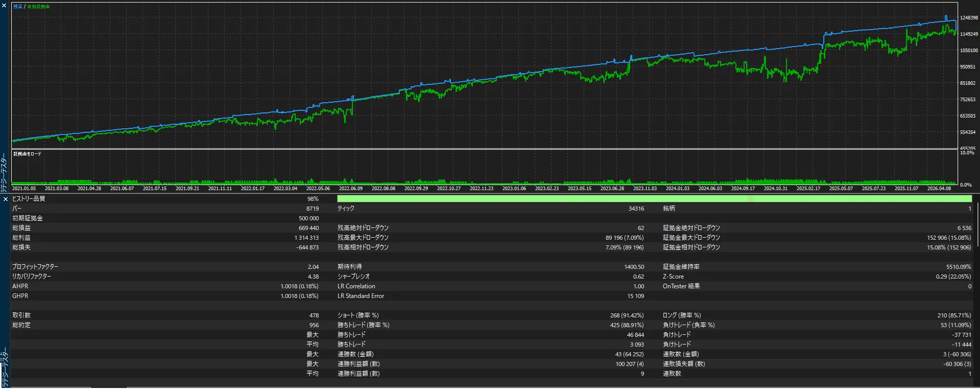Click the 2025.11.07 date on the chart axis
This screenshot has height=389, width=980.
(x=906, y=189)
